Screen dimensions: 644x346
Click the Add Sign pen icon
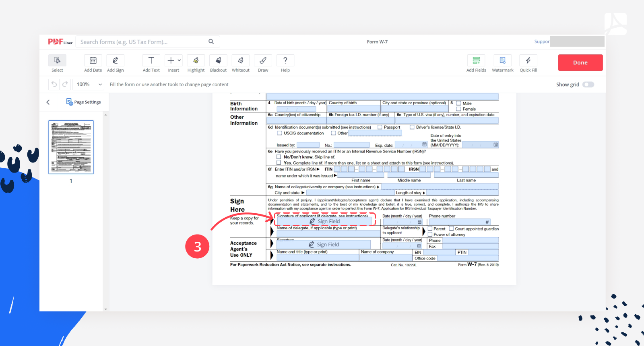pyautogui.click(x=115, y=60)
